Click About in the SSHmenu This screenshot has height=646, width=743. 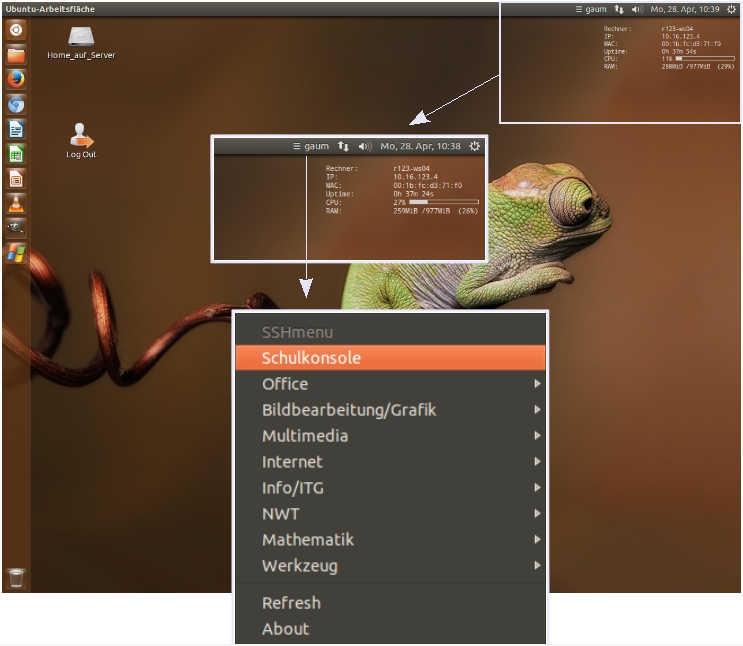[x=285, y=629]
